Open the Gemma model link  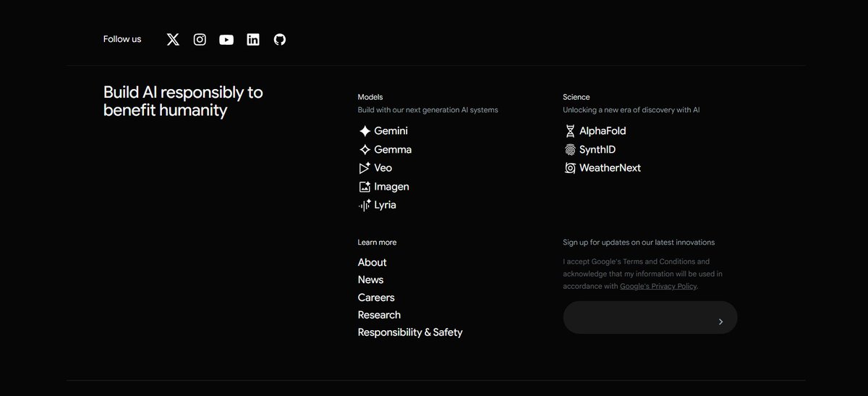[393, 150]
